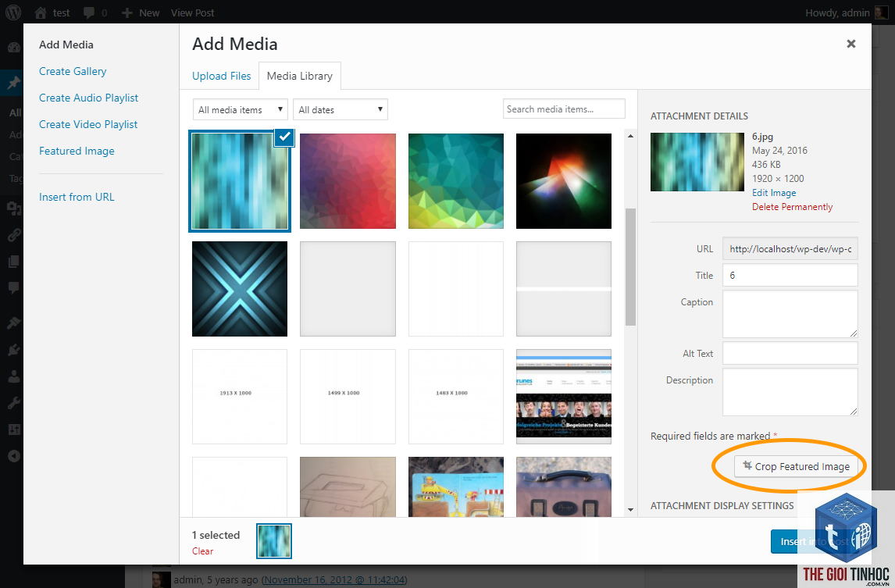Select the 1483 x 1000 placeholder thumbnail
895x588 pixels.
coord(456,397)
